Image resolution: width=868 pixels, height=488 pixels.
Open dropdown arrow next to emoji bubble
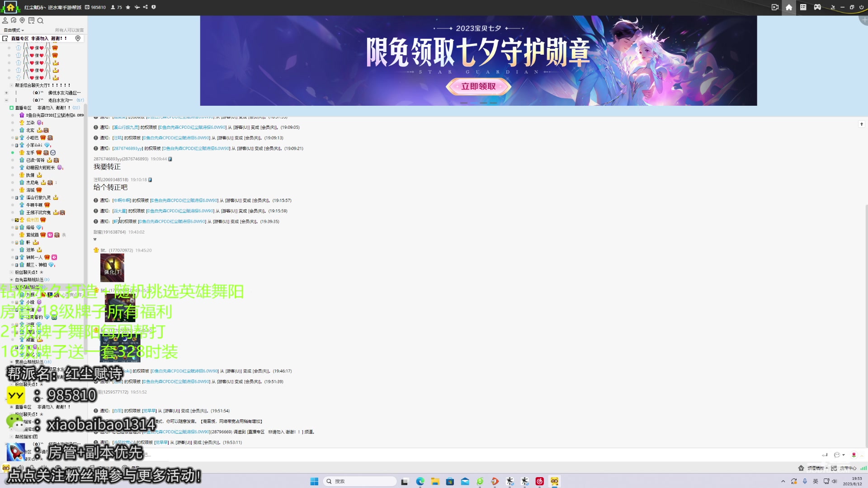click(x=844, y=455)
